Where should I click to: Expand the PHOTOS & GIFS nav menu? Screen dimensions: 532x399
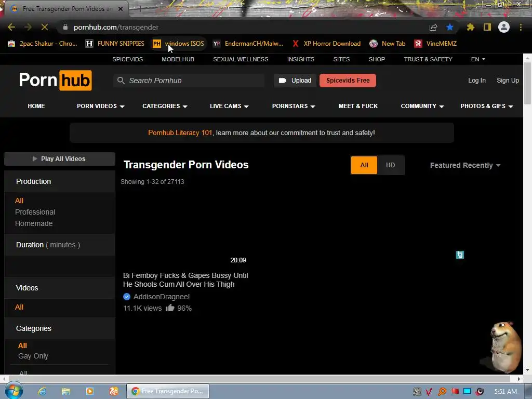(486, 106)
